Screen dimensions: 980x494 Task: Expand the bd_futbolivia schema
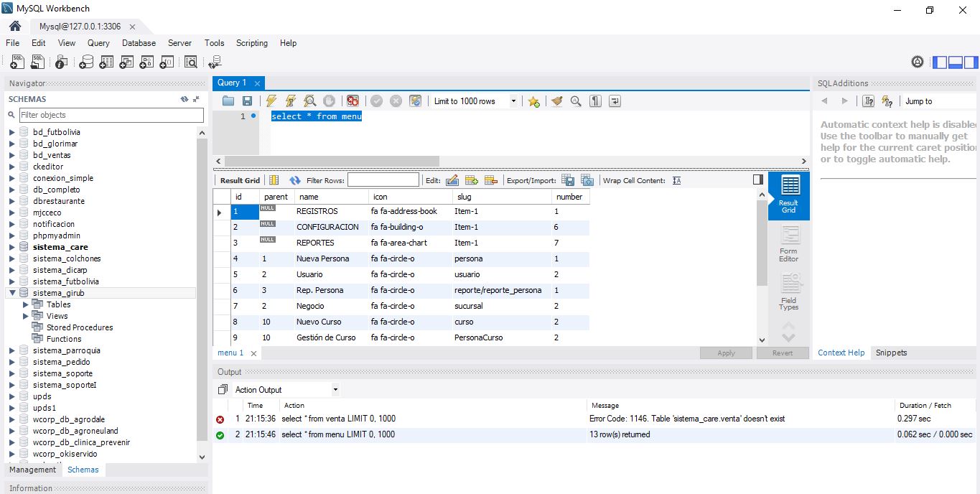coord(12,132)
